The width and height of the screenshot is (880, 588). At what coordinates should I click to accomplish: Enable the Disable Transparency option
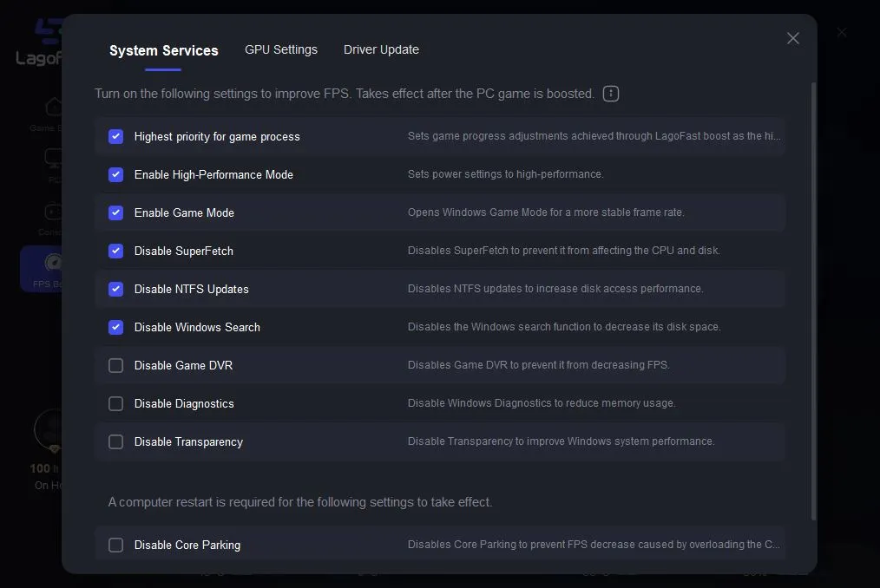click(x=115, y=441)
